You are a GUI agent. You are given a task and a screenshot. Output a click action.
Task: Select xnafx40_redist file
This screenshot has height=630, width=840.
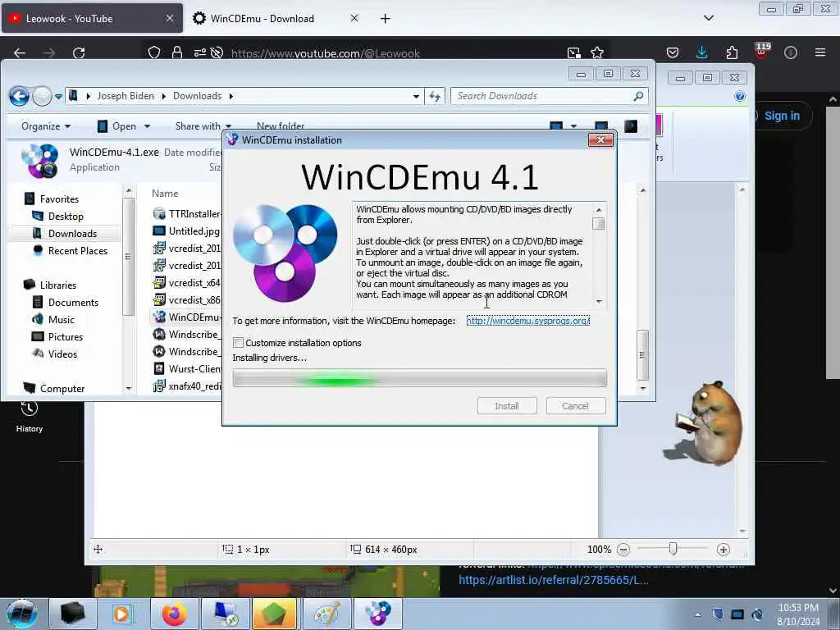pos(187,386)
